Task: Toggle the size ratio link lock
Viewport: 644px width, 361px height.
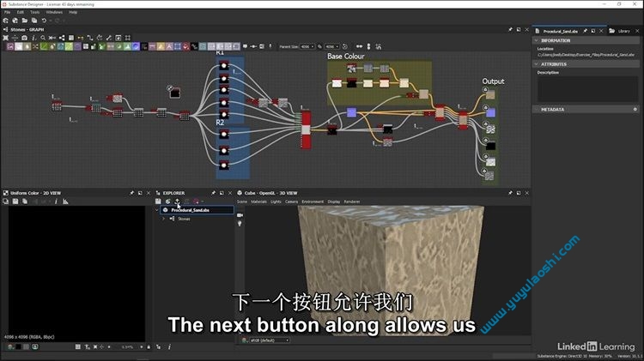Action: [x=320, y=47]
